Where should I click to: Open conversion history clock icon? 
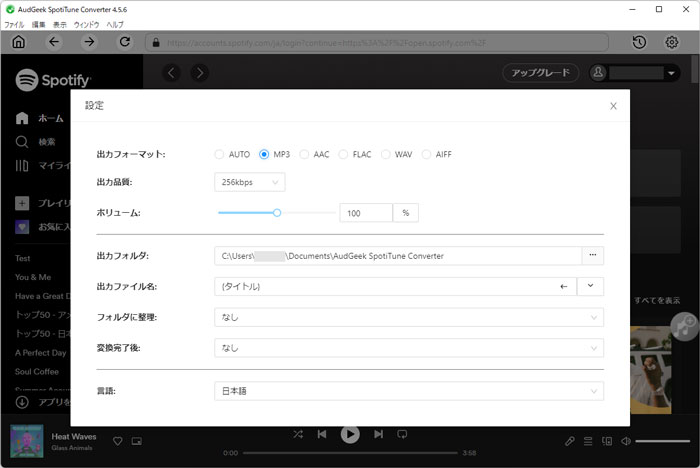pyautogui.click(x=639, y=42)
